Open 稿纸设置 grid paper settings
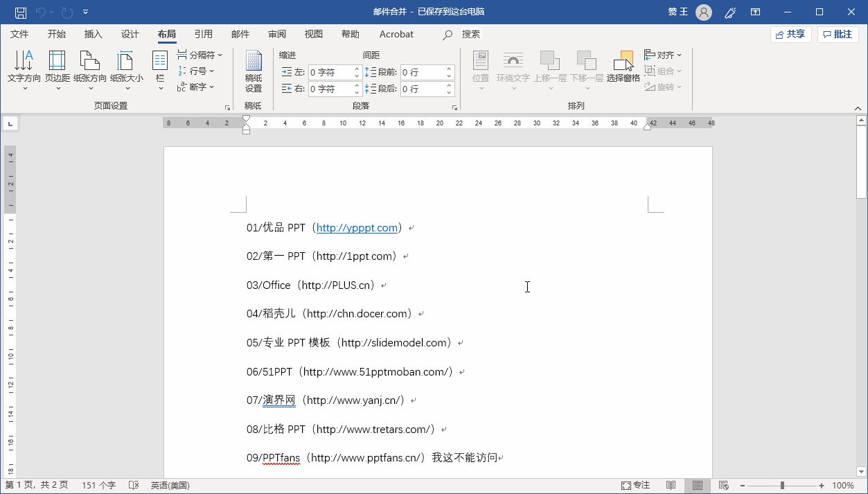This screenshot has height=494, width=868. point(253,69)
